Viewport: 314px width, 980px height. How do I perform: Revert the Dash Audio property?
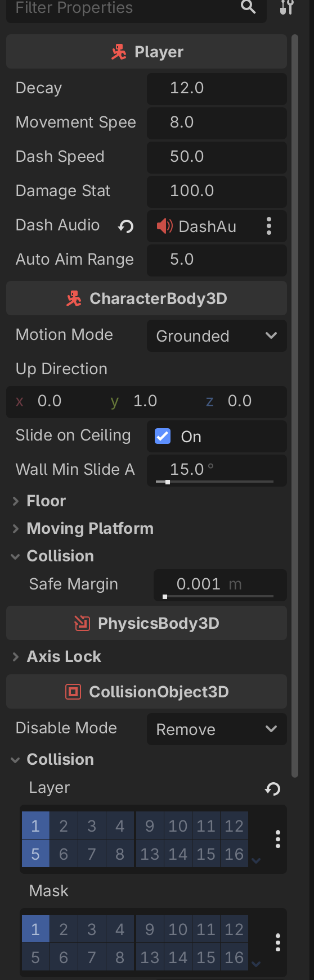point(125,226)
